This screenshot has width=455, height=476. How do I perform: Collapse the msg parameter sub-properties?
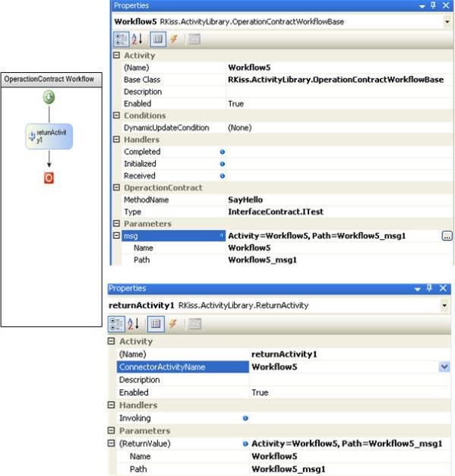pyautogui.click(x=116, y=235)
